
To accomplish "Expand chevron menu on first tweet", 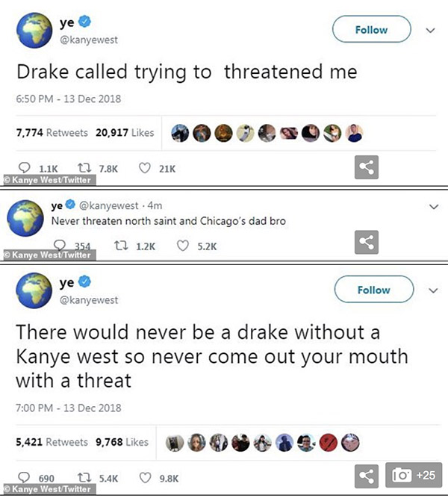I will 431,30.
